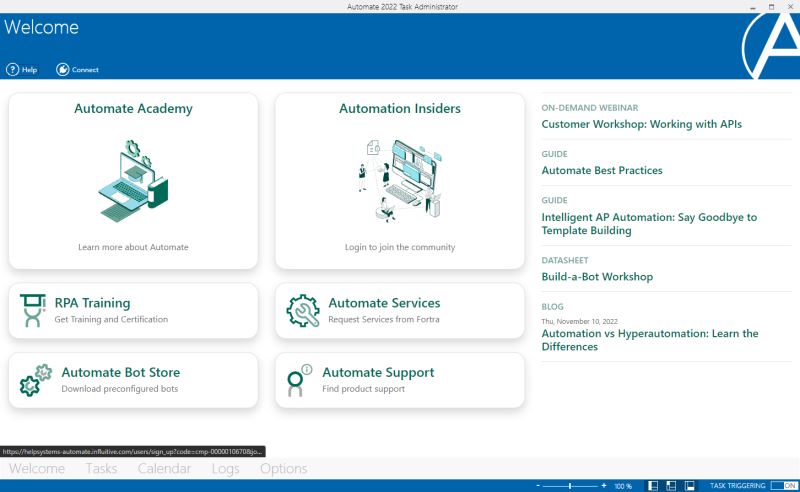Click the zoom slider handle
Viewport: 800px width, 492px height.
(570, 486)
